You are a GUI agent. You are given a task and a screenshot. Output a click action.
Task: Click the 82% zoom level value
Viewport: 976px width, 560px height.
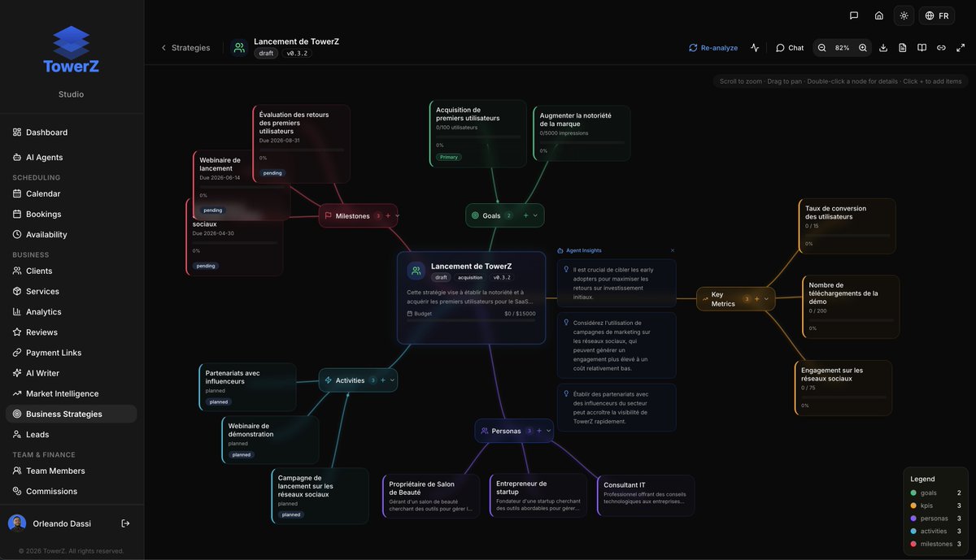click(842, 48)
